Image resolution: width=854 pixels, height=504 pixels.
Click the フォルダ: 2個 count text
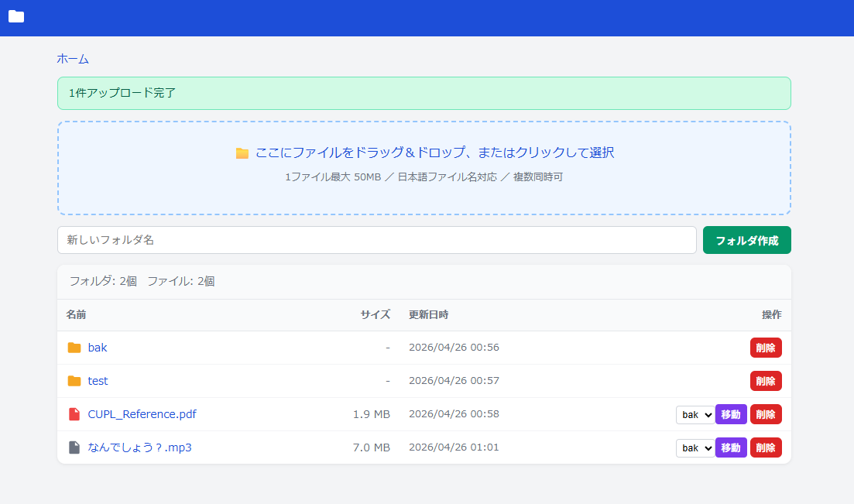click(x=103, y=281)
